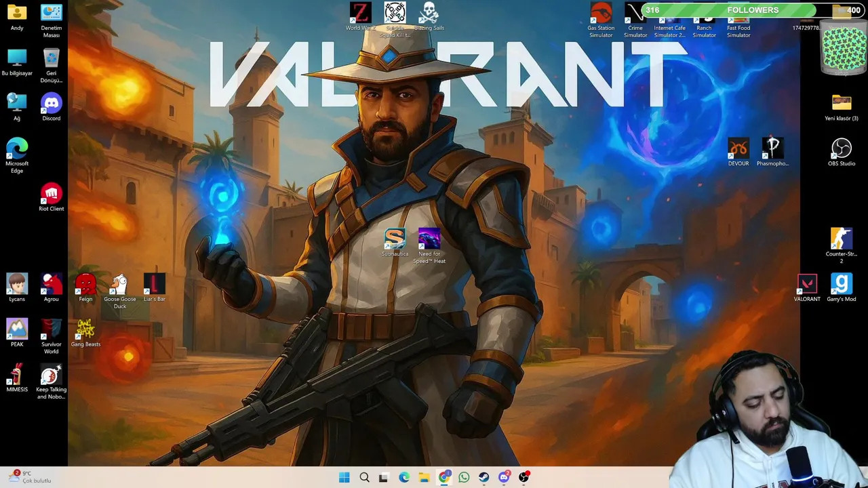
Task: Select the MIMESIS game icon
Action: click(17, 378)
